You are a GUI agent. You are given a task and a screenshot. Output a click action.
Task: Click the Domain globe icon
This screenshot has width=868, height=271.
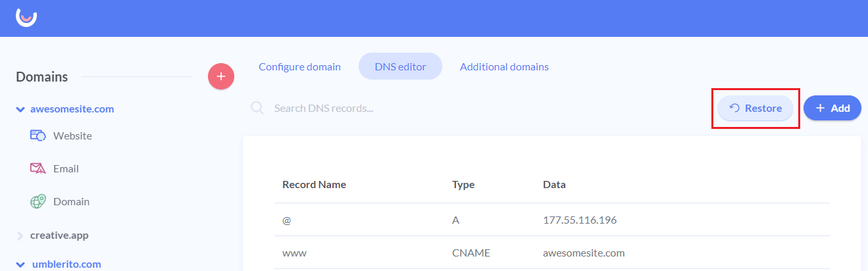[38, 201]
